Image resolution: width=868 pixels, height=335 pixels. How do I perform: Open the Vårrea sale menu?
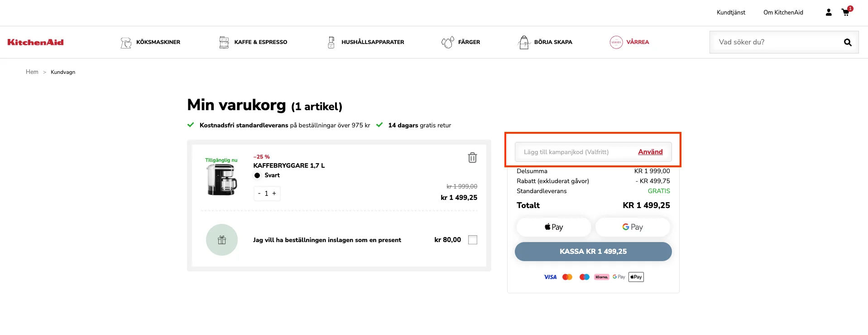click(638, 42)
